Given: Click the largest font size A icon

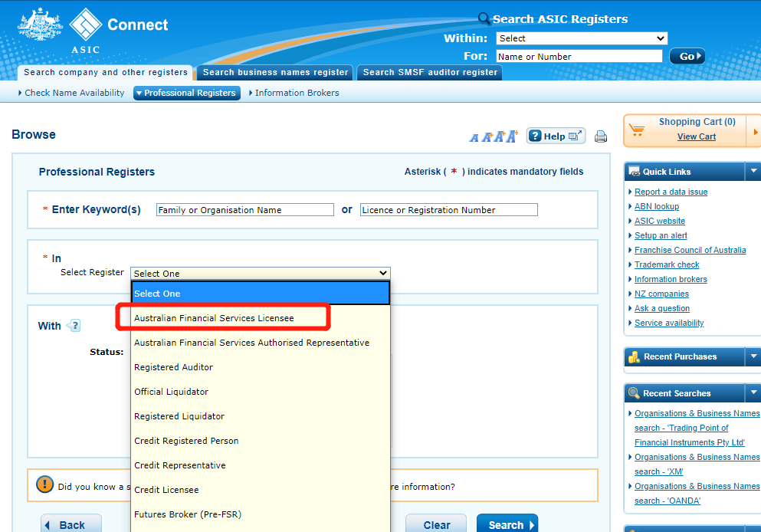Looking at the screenshot, I should pos(512,136).
